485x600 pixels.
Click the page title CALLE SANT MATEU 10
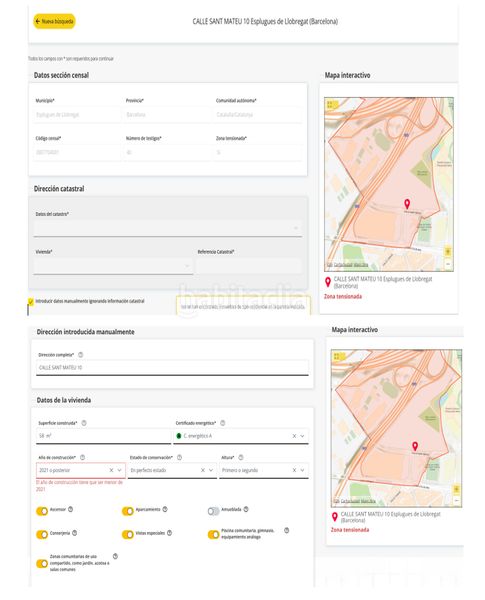265,21
